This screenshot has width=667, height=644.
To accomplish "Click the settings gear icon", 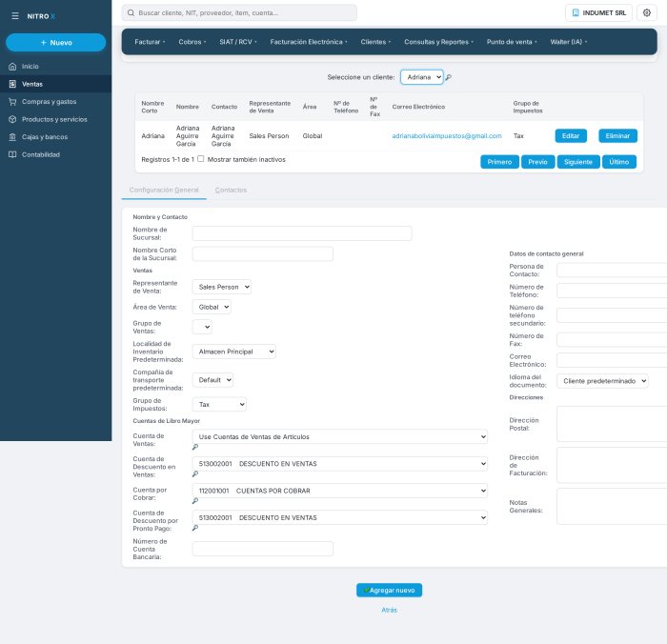I will click(x=647, y=12).
